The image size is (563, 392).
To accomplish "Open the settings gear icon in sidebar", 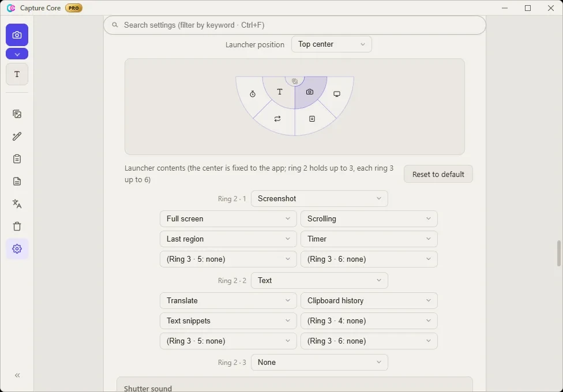I will (x=17, y=249).
